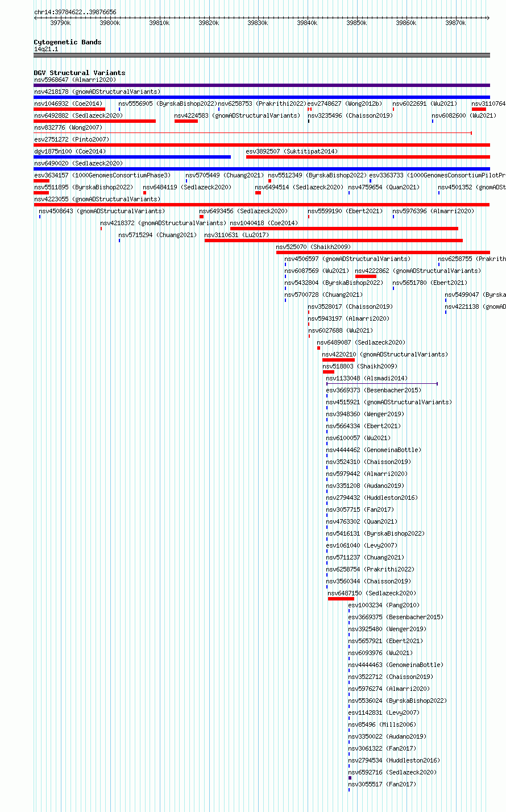This screenshot has width=506, height=812.
Task: Click nsv5976396 (Almarri2020) label
Action: (433, 211)
